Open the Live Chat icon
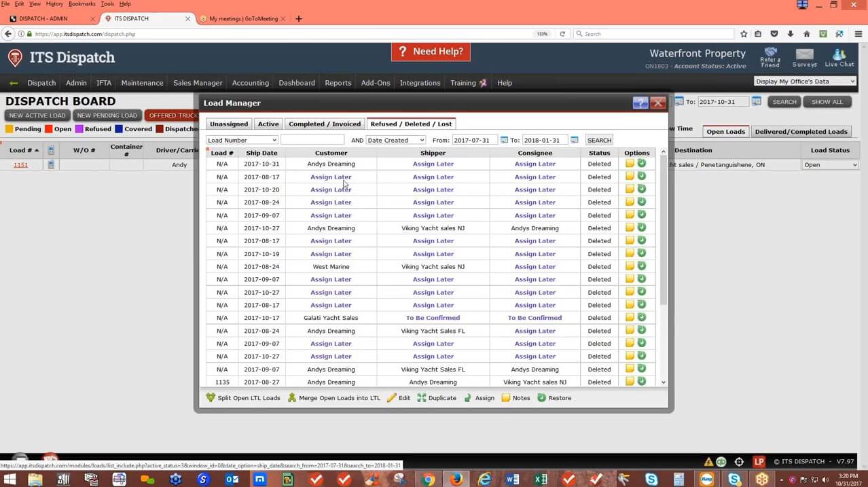868x487 pixels. [x=839, y=57]
